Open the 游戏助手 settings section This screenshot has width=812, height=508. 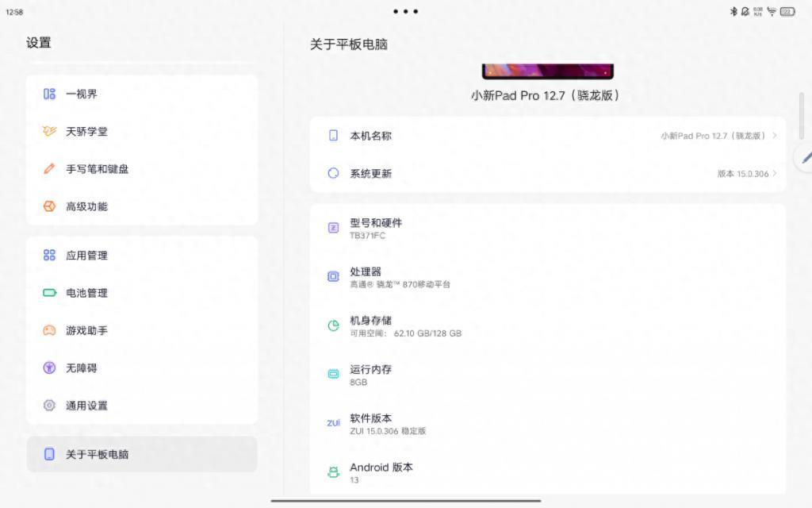[142, 330]
